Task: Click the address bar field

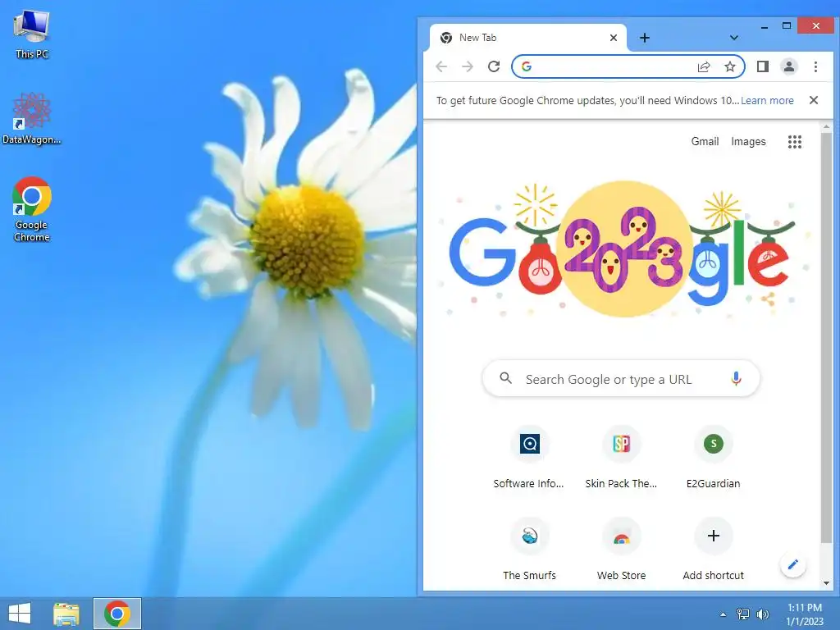Action: 628,66
